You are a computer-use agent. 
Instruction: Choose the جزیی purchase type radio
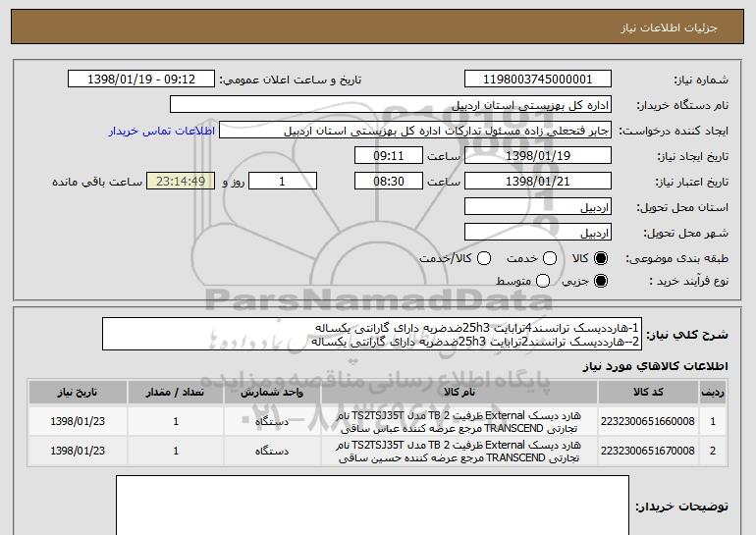601,281
